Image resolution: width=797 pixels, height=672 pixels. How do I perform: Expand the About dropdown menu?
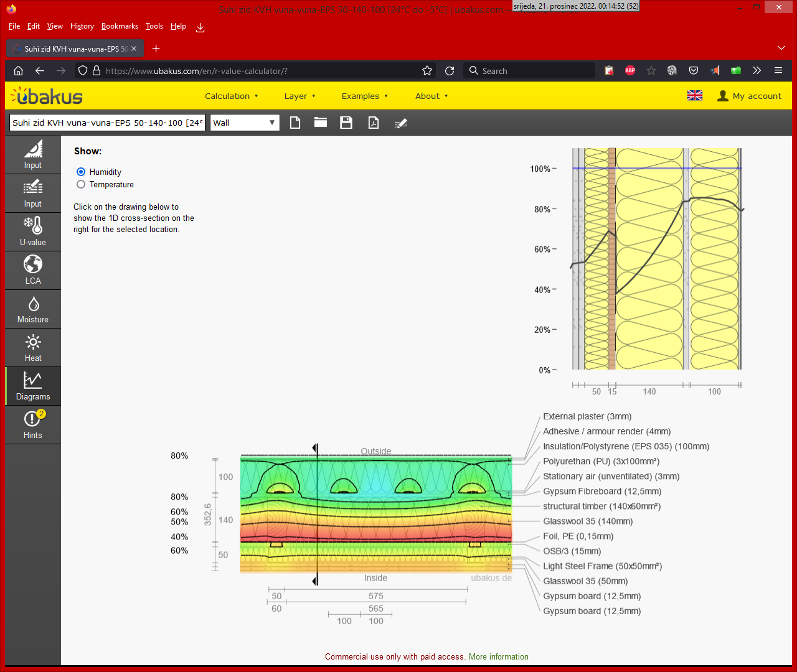[432, 96]
